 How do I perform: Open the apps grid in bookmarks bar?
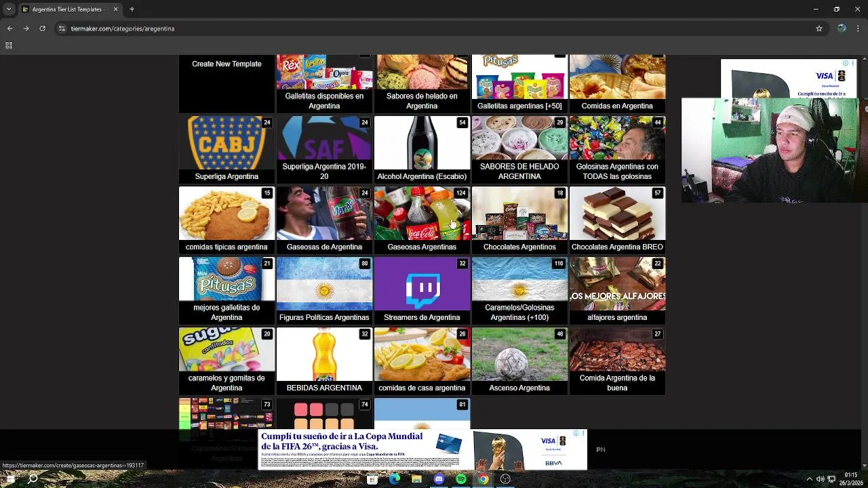tap(9, 45)
